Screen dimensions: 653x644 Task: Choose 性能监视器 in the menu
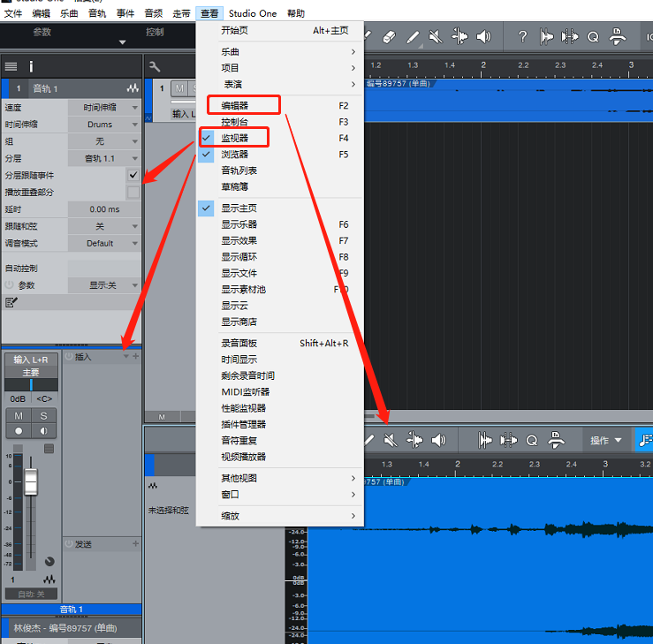280,408
